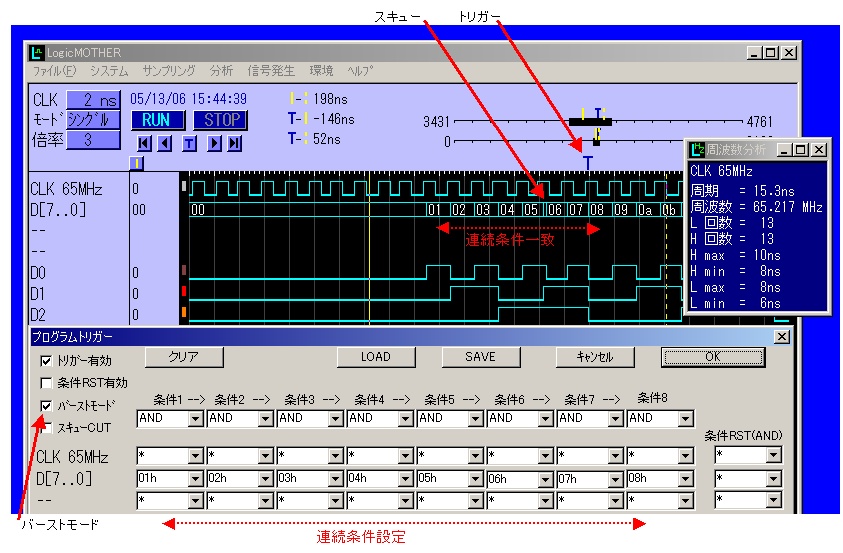Jump to the end with skip-to-end button
This screenshot has height=553, width=843.
point(235,143)
